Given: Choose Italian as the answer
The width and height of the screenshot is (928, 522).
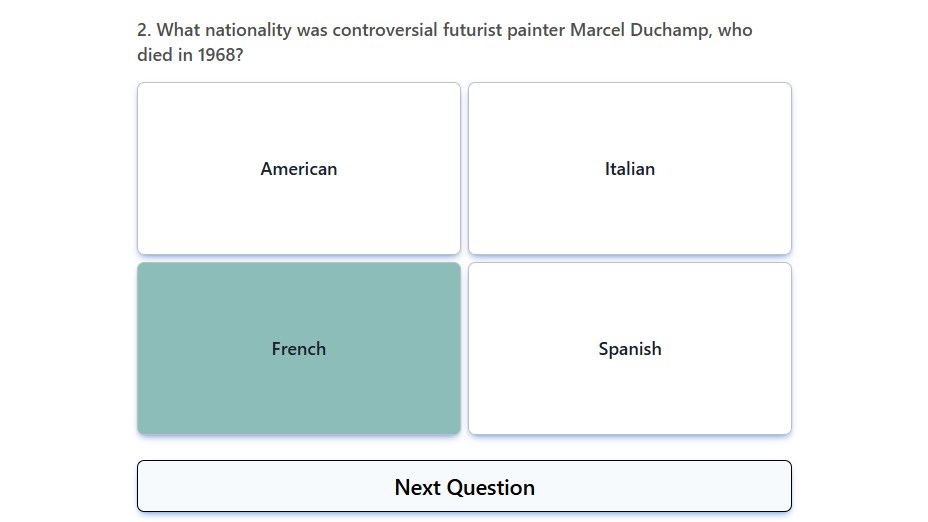Looking at the screenshot, I should click(630, 169).
